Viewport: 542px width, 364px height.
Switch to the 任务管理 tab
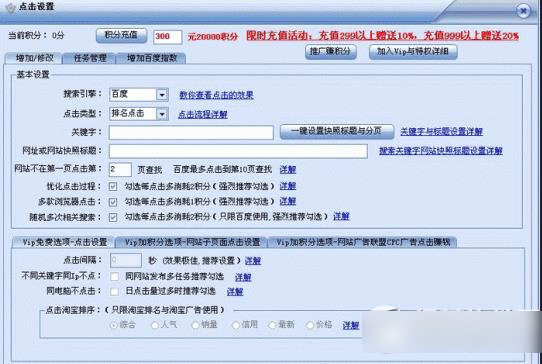point(90,58)
